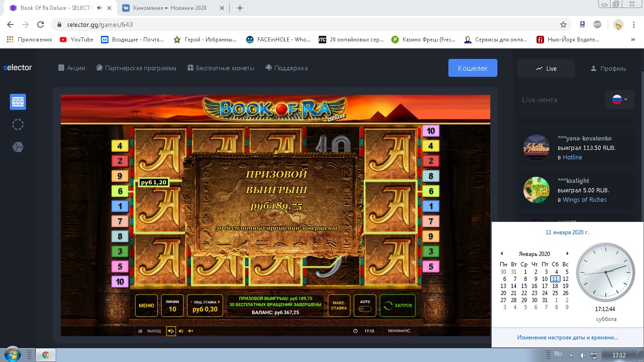Open YouTube bookmark
Image resolution: width=644 pixels, height=362 pixels.
click(x=77, y=40)
